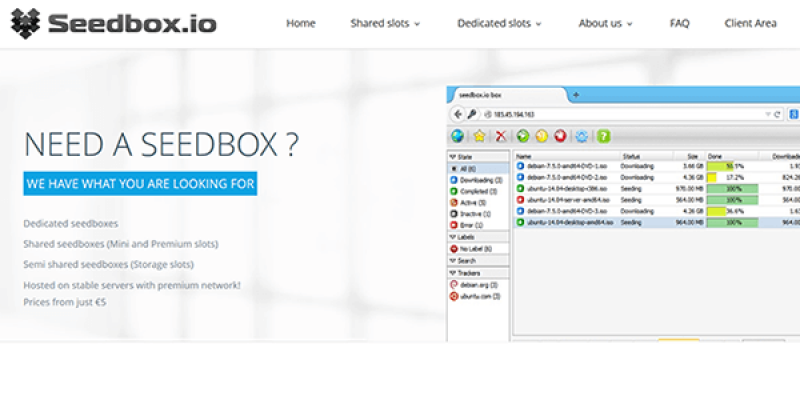Click the browser back arrow button
The height and width of the screenshot is (400, 800).
458,114
